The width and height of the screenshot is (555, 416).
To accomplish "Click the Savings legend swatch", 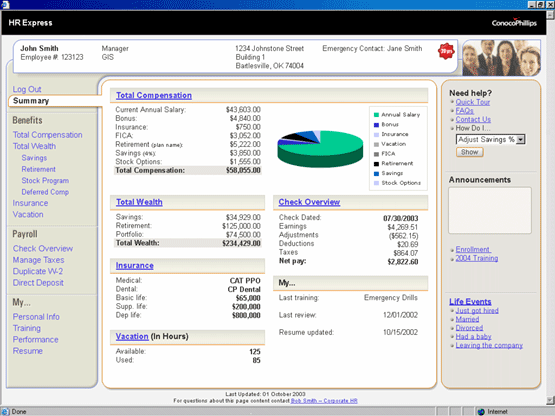I will pos(376,173).
